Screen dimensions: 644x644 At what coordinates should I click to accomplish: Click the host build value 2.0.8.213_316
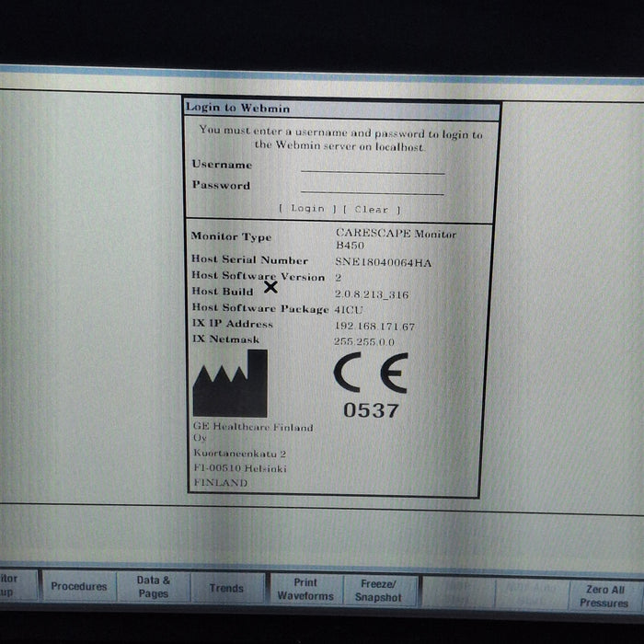(372, 294)
